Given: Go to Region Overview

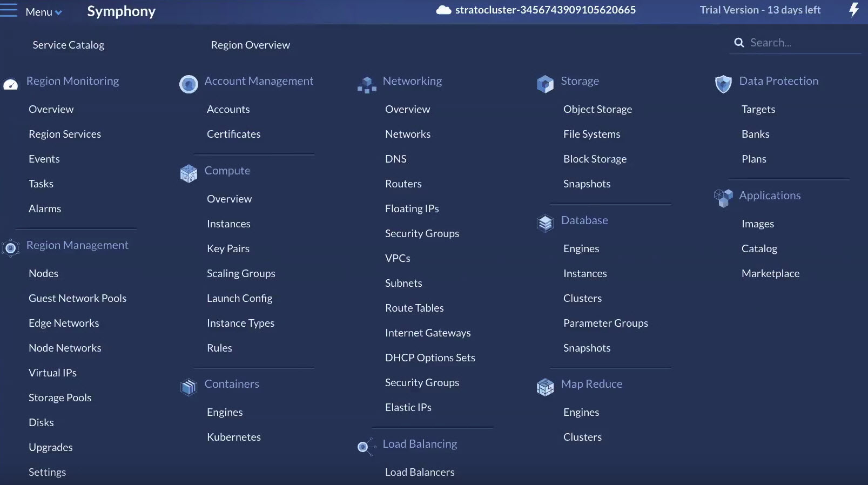Looking at the screenshot, I should 250,45.
